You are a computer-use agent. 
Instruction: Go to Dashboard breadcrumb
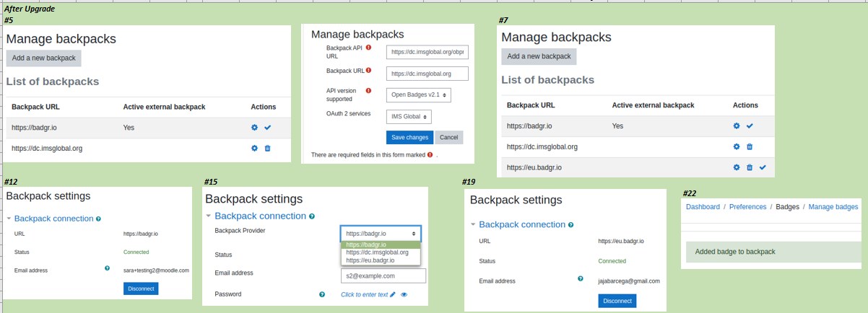click(703, 207)
